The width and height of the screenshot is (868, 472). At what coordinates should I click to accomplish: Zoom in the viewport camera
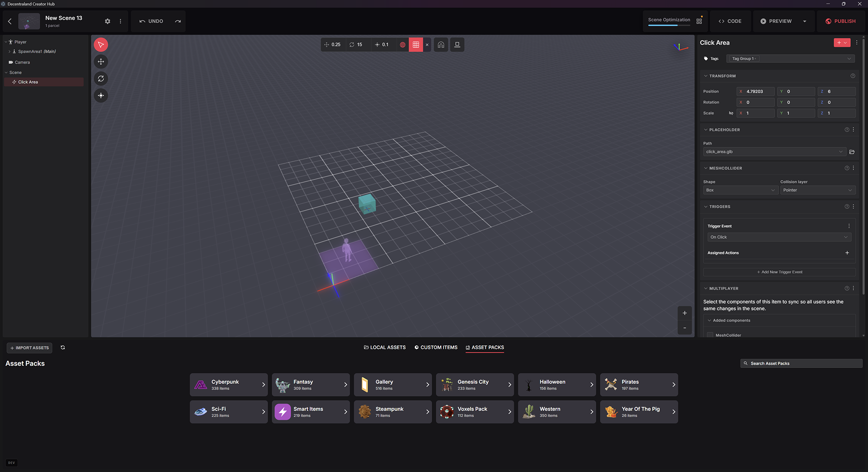tap(684, 313)
